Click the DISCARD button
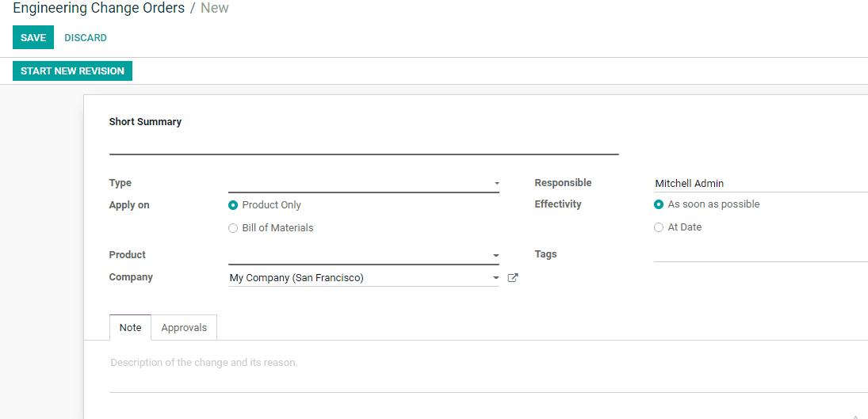This screenshot has width=868, height=419. (x=86, y=37)
